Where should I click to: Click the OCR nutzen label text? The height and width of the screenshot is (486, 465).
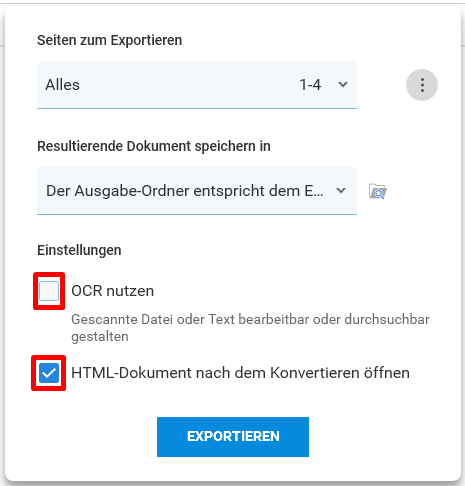[x=113, y=291]
